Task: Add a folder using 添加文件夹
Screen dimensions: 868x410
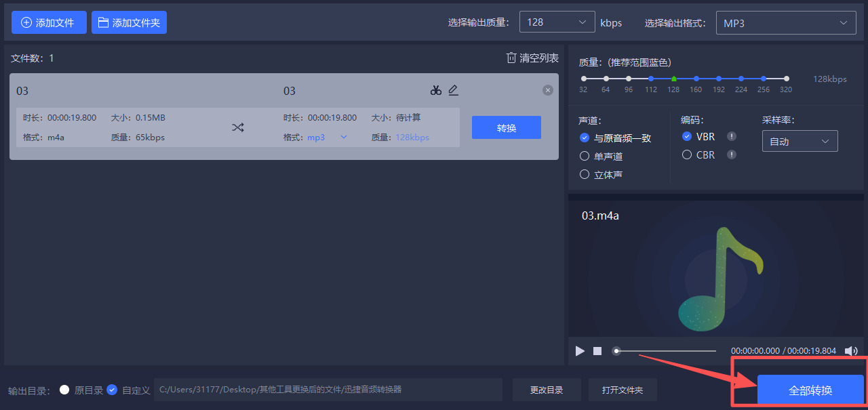Action: 129,22
